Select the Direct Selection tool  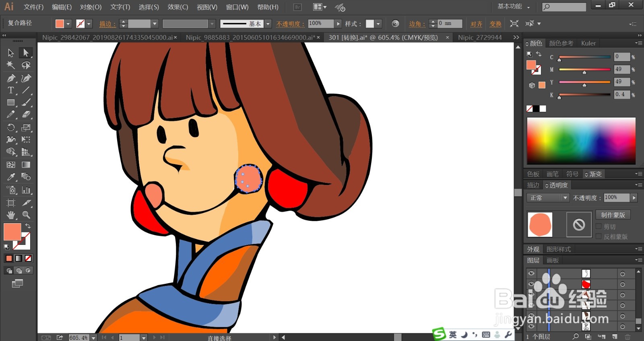click(26, 53)
